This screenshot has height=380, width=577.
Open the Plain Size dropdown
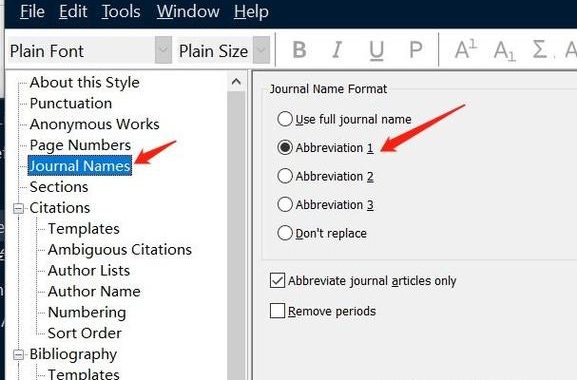click(x=261, y=50)
